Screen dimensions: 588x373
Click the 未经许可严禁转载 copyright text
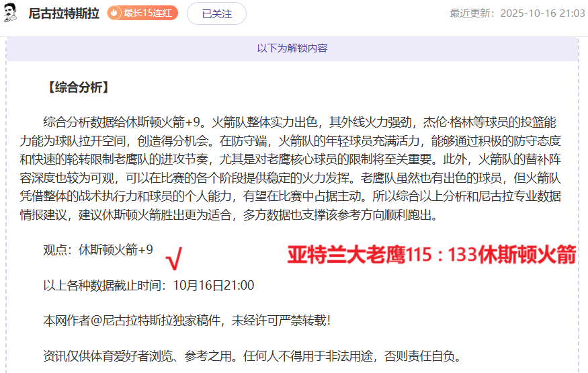(280, 321)
